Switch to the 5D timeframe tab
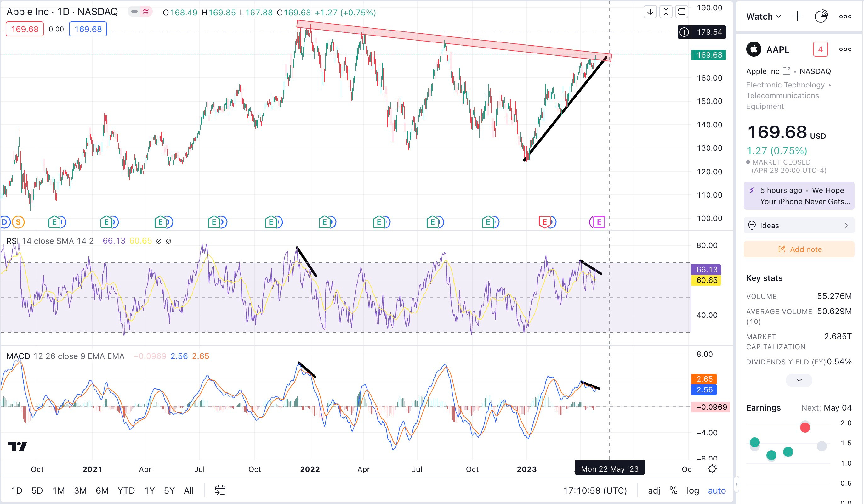Image resolution: width=864 pixels, height=504 pixels. pyautogui.click(x=37, y=490)
